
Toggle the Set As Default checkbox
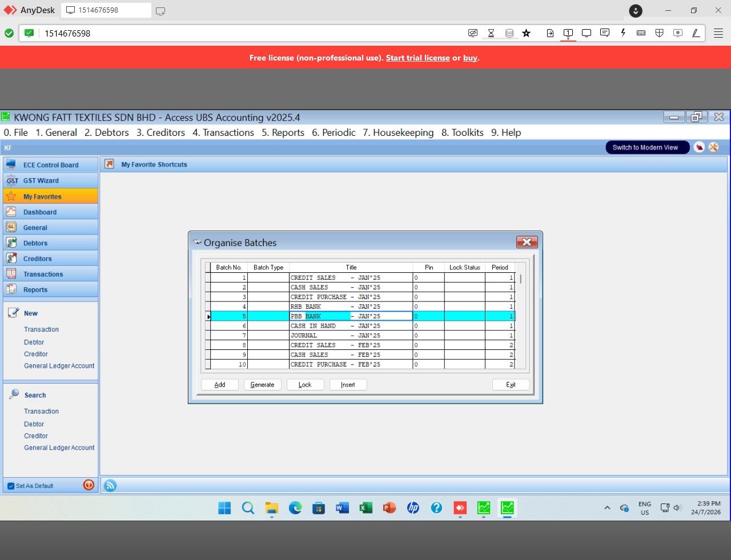[11, 486]
